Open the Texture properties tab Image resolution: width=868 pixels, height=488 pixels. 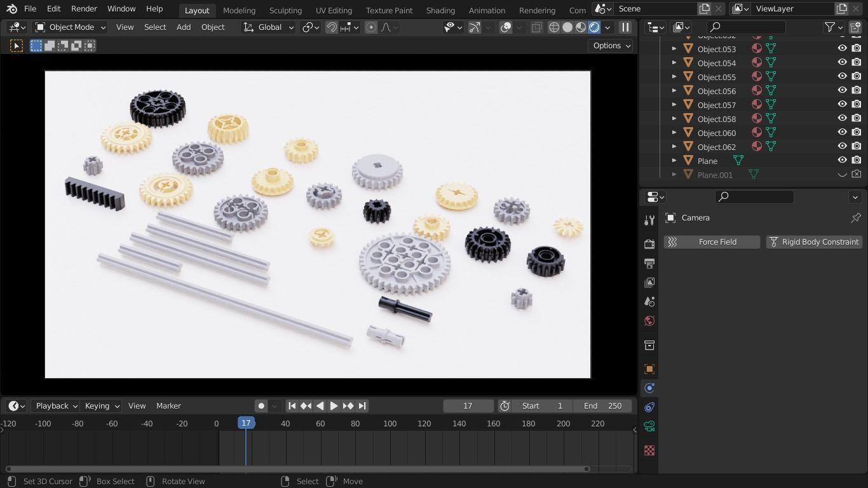click(x=649, y=451)
